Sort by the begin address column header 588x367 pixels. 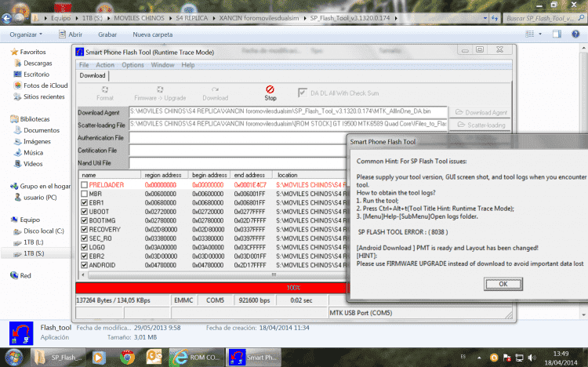pyautogui.click(x=209, y=175)
